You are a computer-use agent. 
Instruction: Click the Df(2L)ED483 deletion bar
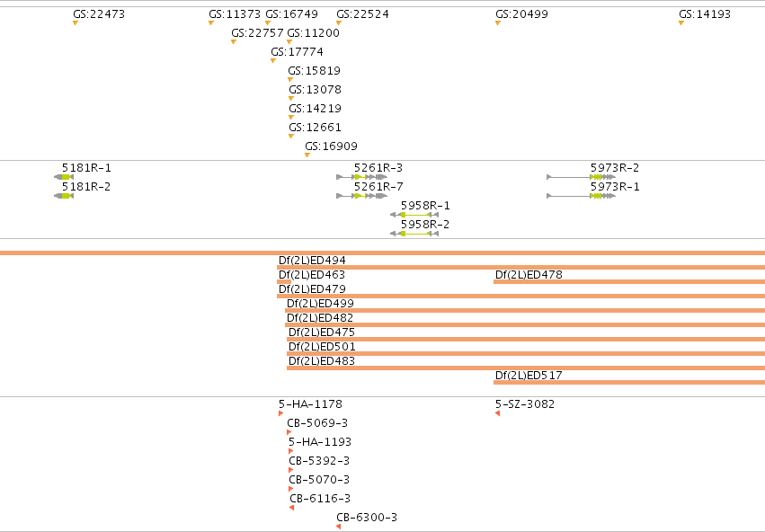tap(526, 368)
